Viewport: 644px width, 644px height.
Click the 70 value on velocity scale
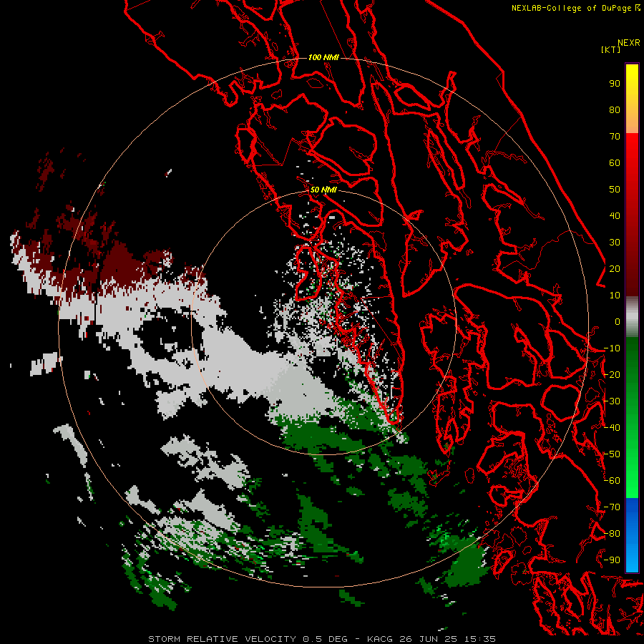615,137
